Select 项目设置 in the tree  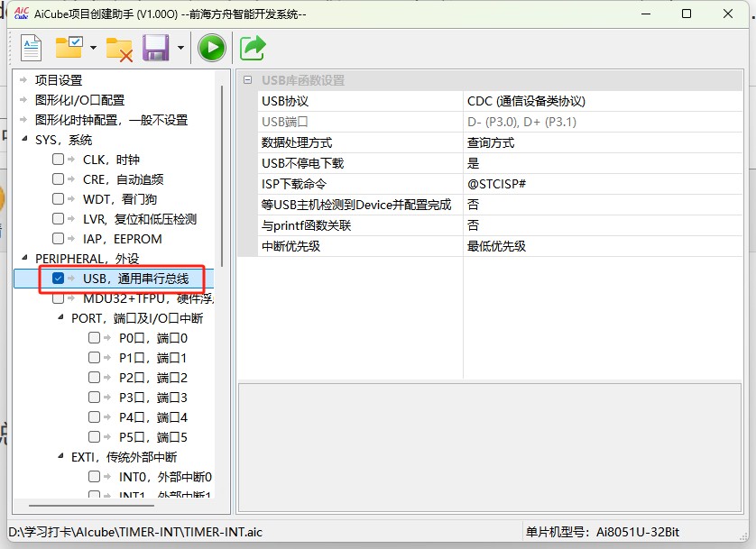(59, 80)
